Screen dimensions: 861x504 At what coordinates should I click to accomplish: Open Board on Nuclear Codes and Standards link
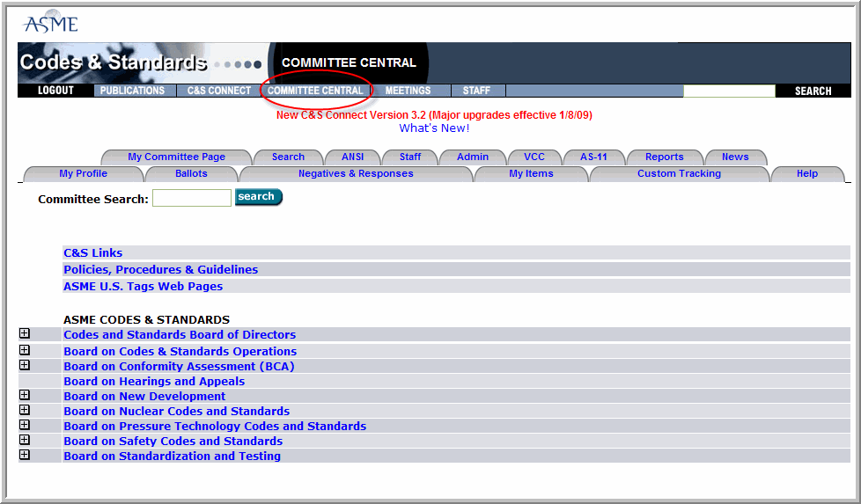point(177,412)
